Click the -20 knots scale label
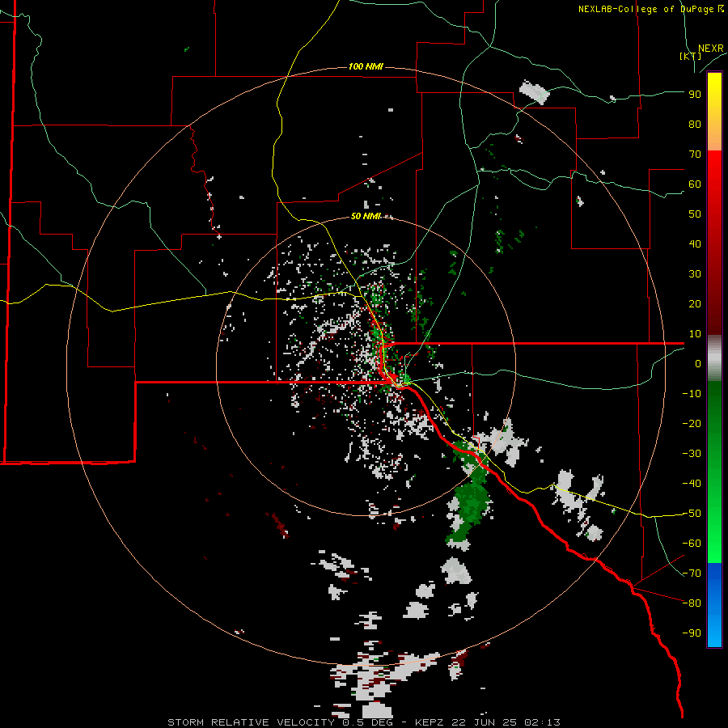 pyautogui.click(x=692, y=423)
